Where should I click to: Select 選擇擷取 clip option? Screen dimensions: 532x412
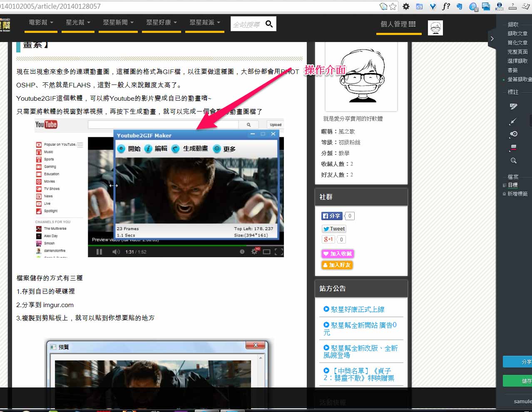coord(517,61)
